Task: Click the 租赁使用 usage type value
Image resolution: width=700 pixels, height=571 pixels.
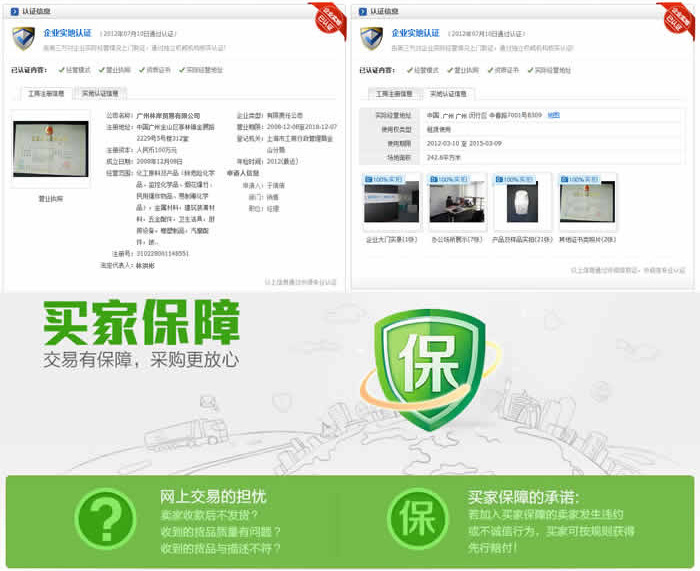Action: click(439, 129)
